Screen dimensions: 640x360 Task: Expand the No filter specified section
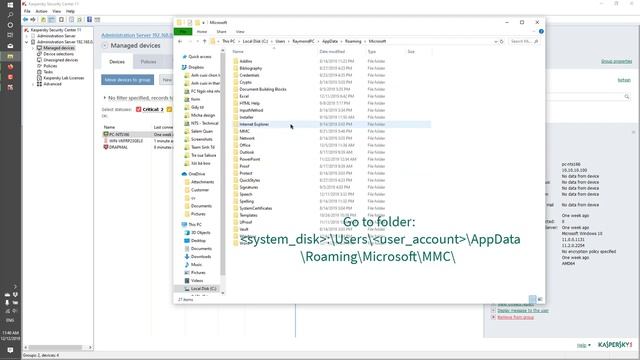[104, 98]
